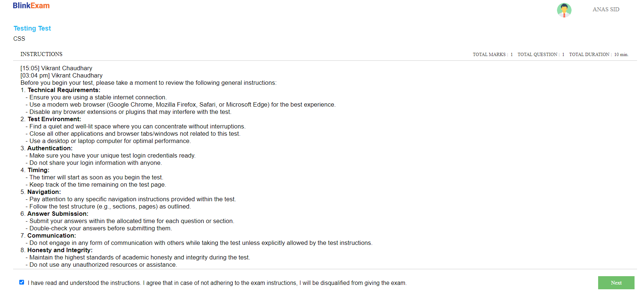Select the INSTRUCTIONS heading

tap(42, 54)
